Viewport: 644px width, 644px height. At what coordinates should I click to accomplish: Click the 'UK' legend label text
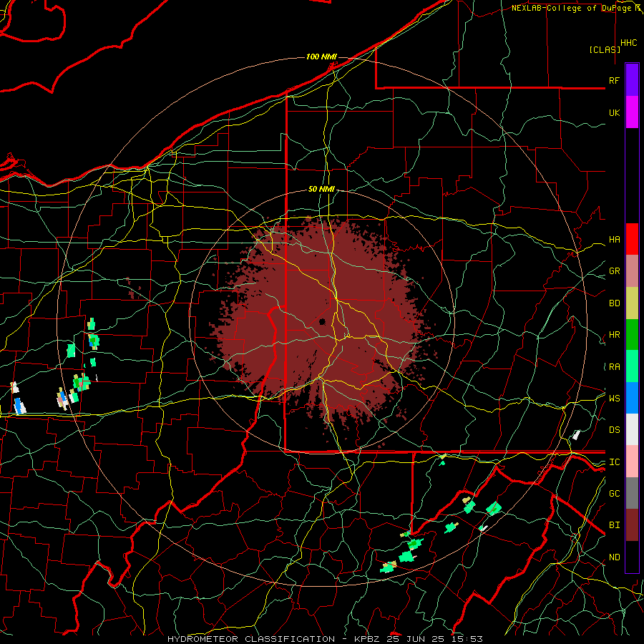coord(614,112)
